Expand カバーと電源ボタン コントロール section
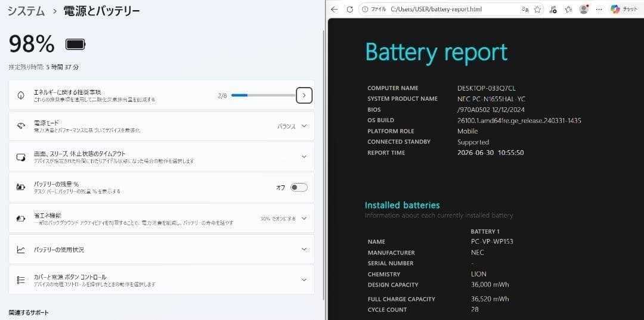 tap(162, 280)
